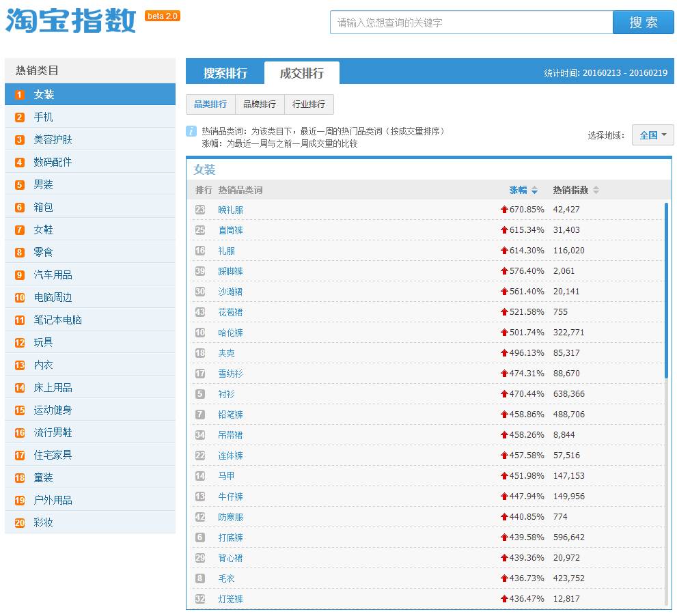Screen dimensions: 677x616
Task: Select the 男装 category
Action: pos(90,184)
